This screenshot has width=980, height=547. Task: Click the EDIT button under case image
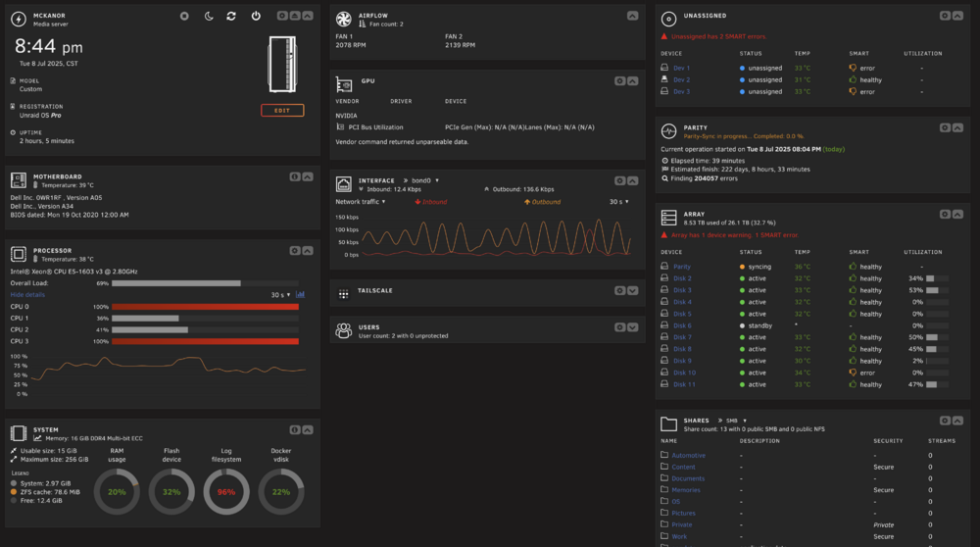coord(282,111)
